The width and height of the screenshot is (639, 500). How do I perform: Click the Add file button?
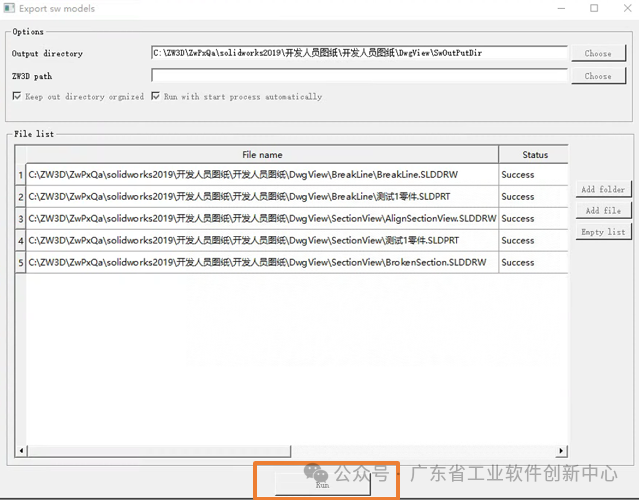[x=603, y=211]
